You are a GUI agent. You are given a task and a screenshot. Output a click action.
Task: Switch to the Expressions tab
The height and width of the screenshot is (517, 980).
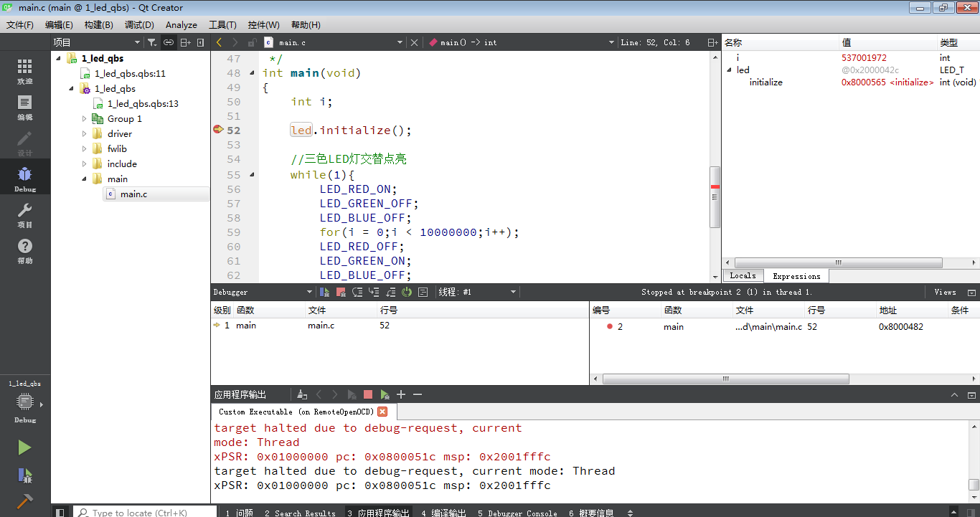796,275
